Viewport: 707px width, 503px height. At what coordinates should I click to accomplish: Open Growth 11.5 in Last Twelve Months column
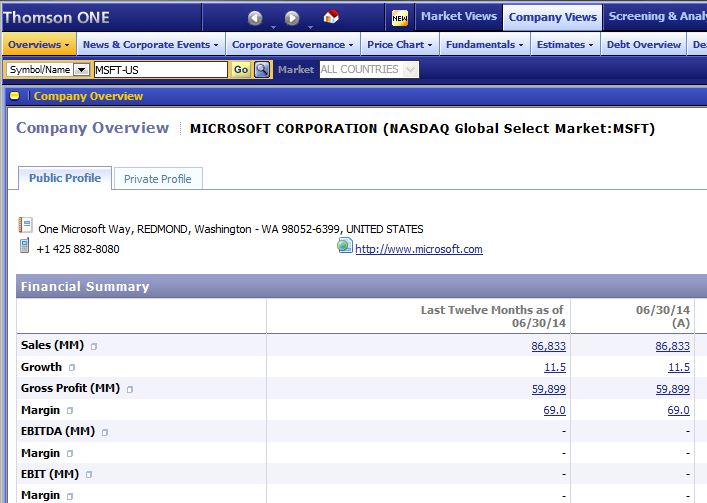555,367
